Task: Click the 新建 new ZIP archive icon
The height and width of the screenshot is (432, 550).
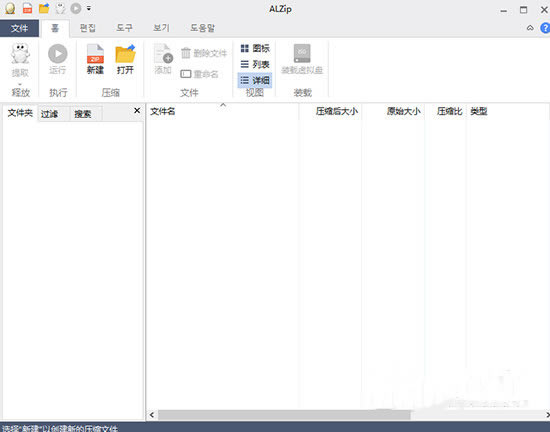Action: [x=95, y=54]
